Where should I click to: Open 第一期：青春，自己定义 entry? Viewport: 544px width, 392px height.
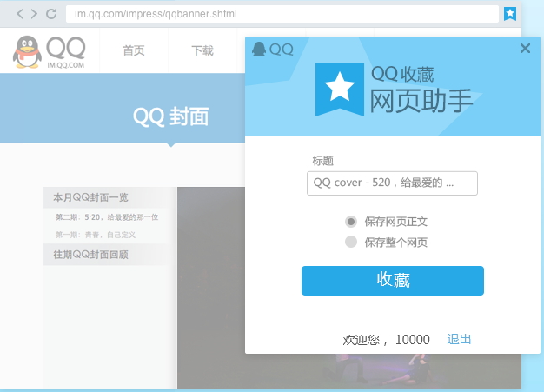coord(96,235)
